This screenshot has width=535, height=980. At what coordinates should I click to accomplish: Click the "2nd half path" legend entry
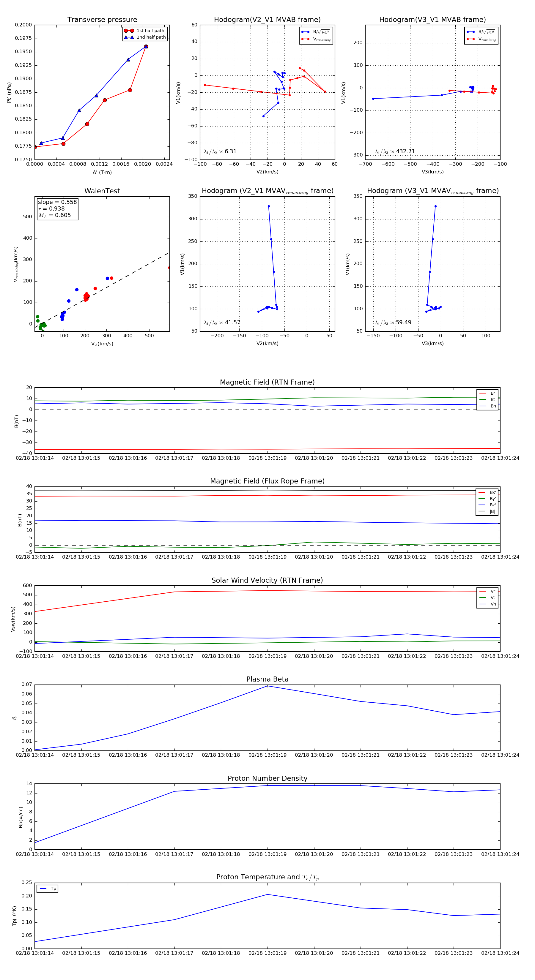(145, 37)
